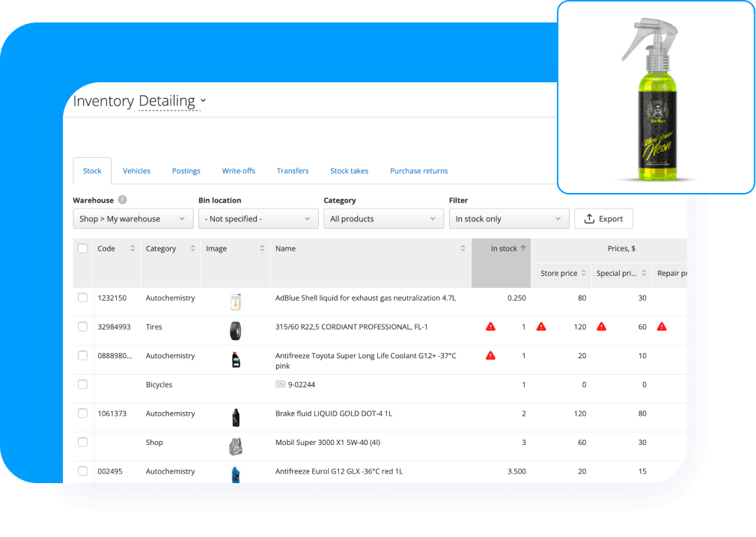Open the Warehouse dropdown showing Shop > My warehouse

[x=132, y=218]
